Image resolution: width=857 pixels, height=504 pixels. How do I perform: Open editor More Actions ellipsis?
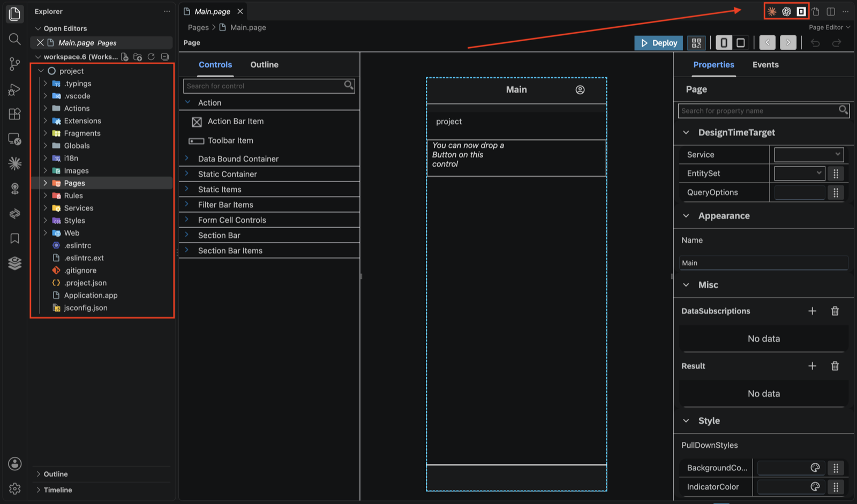[845, 11]
